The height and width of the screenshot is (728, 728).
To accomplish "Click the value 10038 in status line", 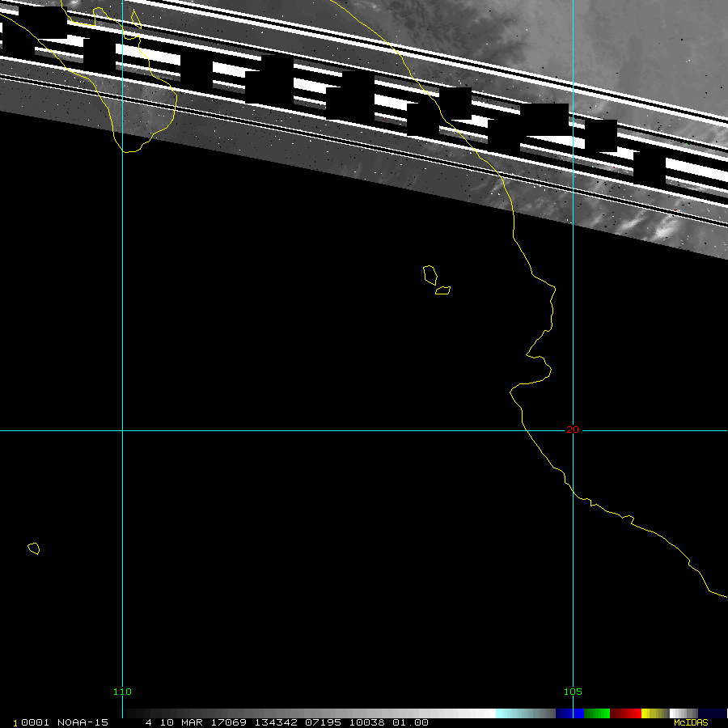I will pos(366,722).
